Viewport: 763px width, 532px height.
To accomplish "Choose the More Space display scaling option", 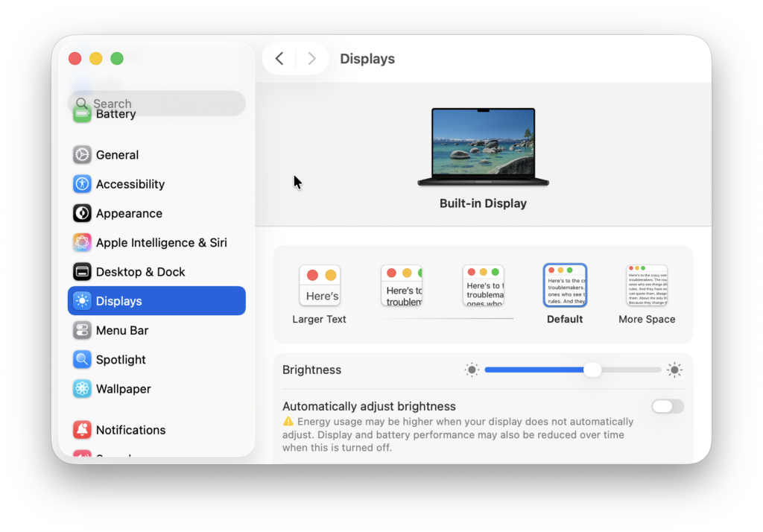I will pos(646,285).
